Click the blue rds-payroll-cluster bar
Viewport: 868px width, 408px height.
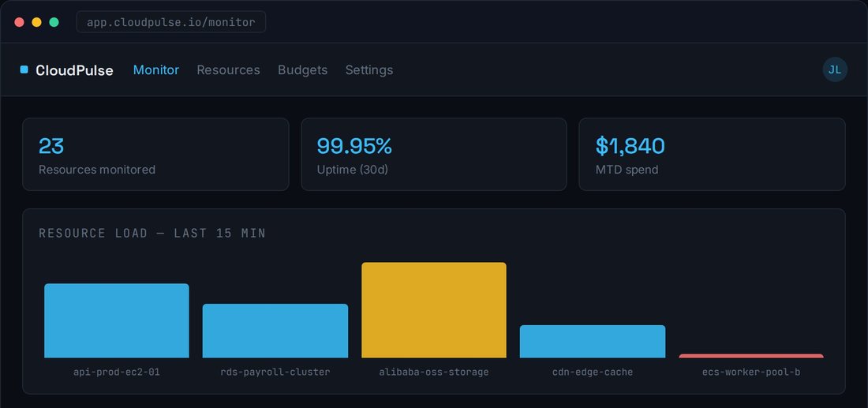click(x=275, y=331)
